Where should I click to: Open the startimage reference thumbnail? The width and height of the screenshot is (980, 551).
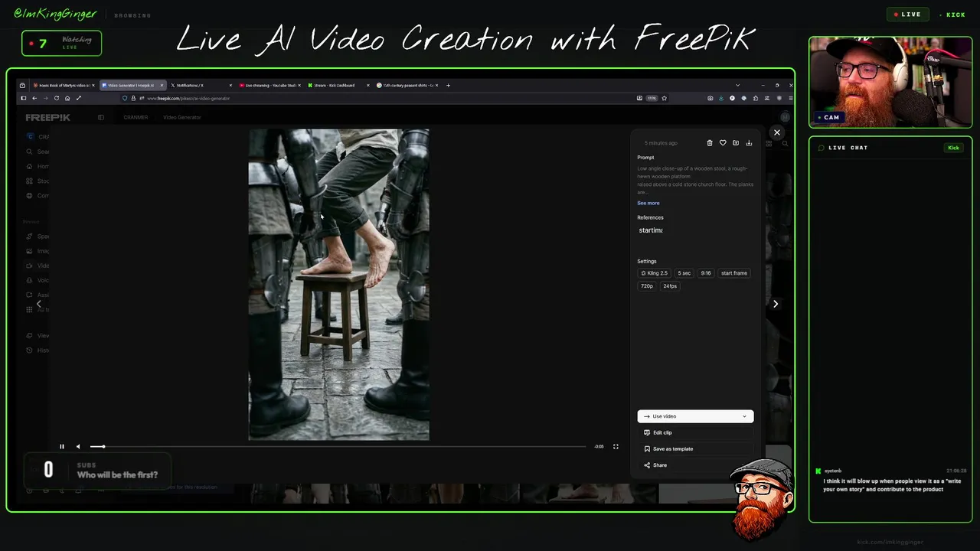(651, 230)
